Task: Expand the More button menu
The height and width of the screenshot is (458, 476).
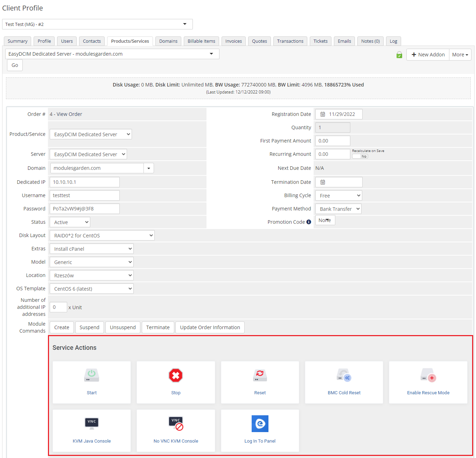Action: point(460,55)
